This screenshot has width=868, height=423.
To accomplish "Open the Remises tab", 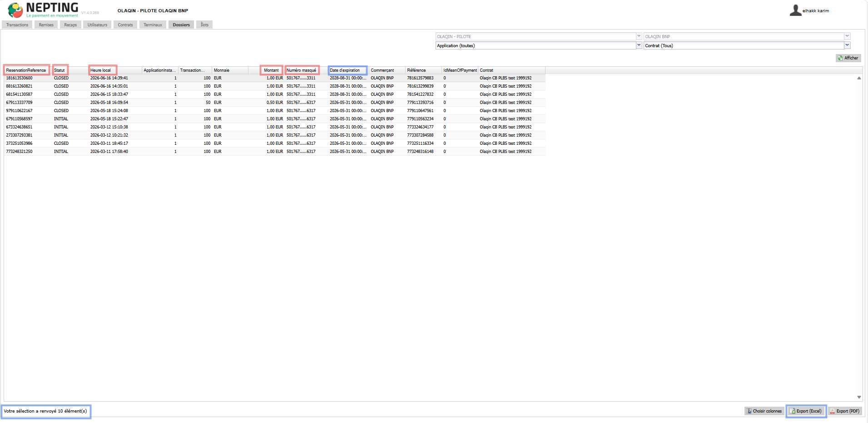I will click(x=46, y=25).
